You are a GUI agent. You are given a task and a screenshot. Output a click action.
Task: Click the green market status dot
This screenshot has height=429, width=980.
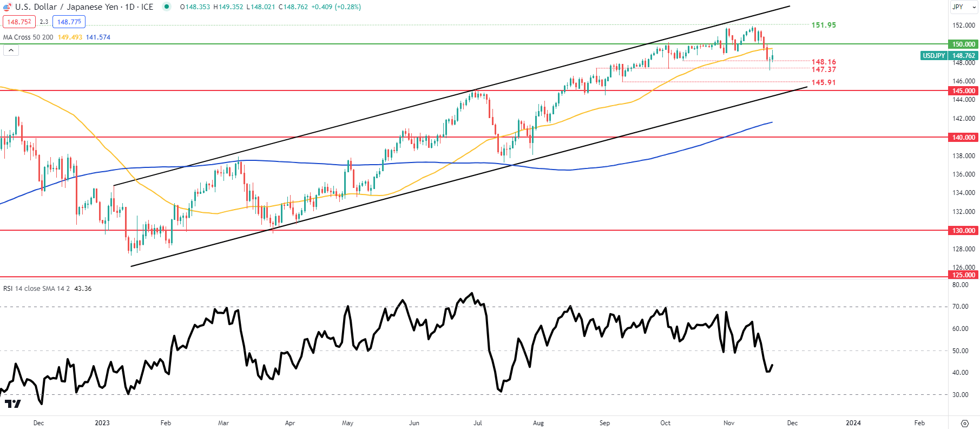tap(167, 7)
